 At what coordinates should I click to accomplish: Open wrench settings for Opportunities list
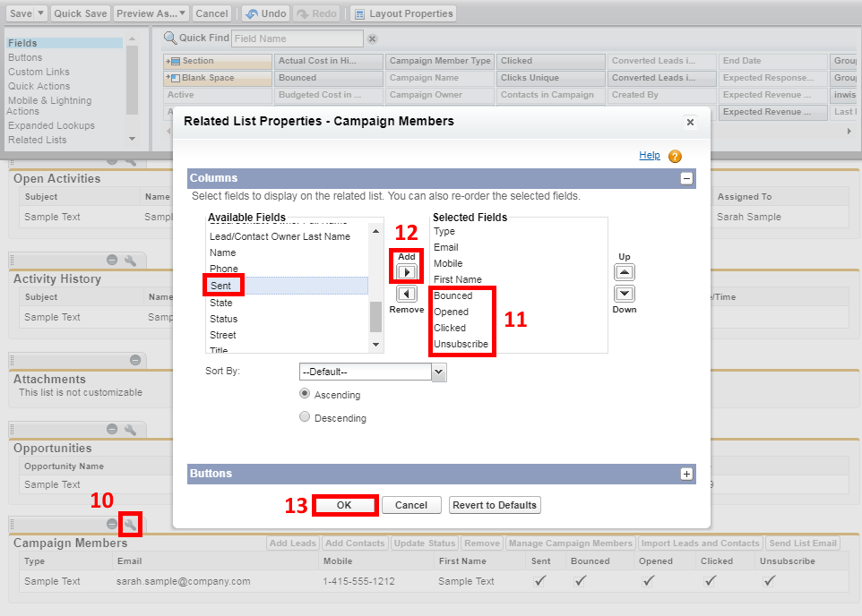(130, 429)
